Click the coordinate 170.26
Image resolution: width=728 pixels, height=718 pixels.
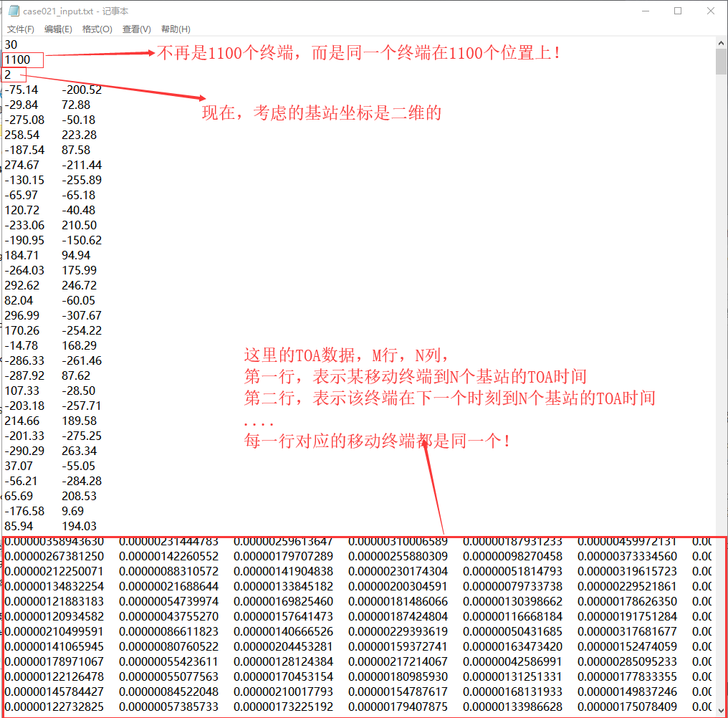pyautogui.click(x=22, y=330)
